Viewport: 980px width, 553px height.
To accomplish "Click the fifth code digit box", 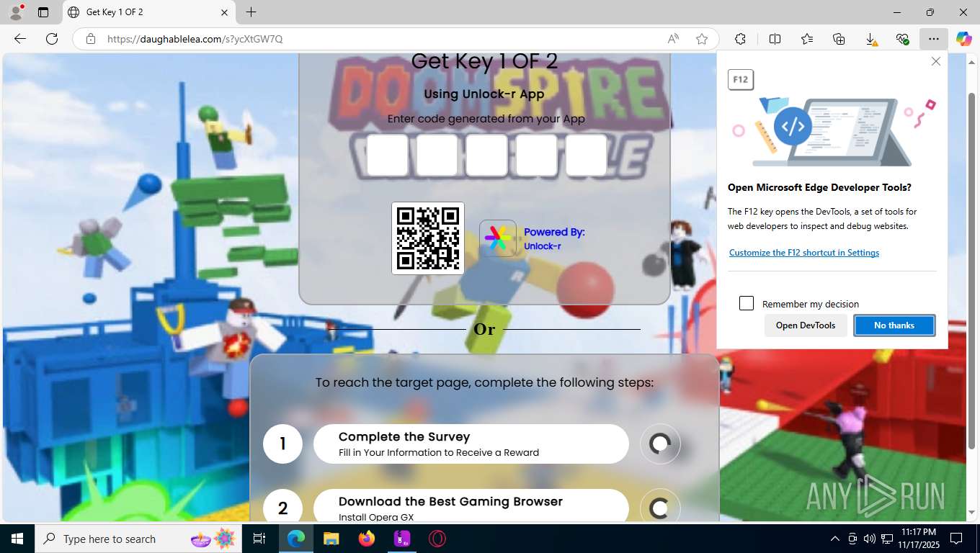I will coord(586,155).
